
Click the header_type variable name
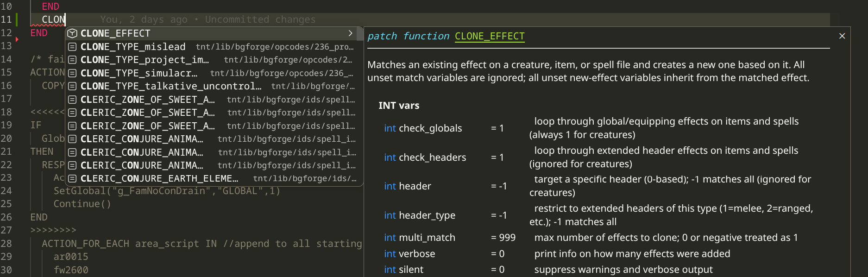[427, 215]
